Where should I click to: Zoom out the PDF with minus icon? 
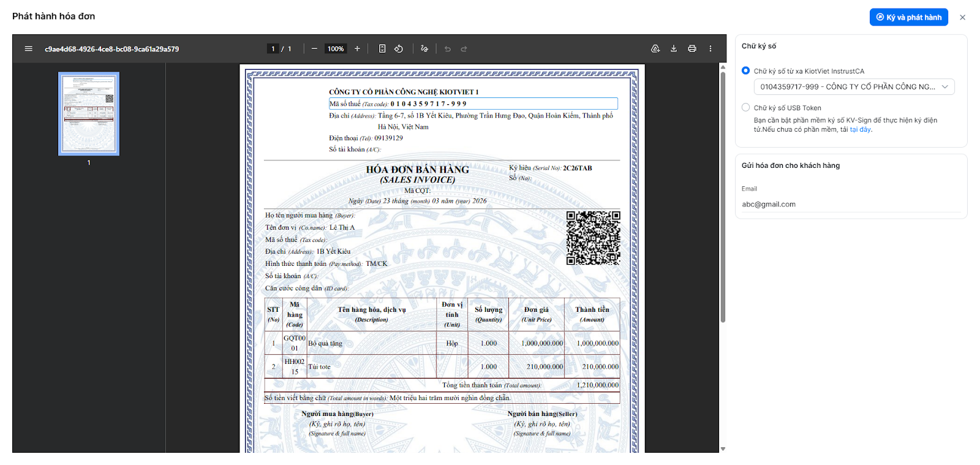tap(314, 49)
